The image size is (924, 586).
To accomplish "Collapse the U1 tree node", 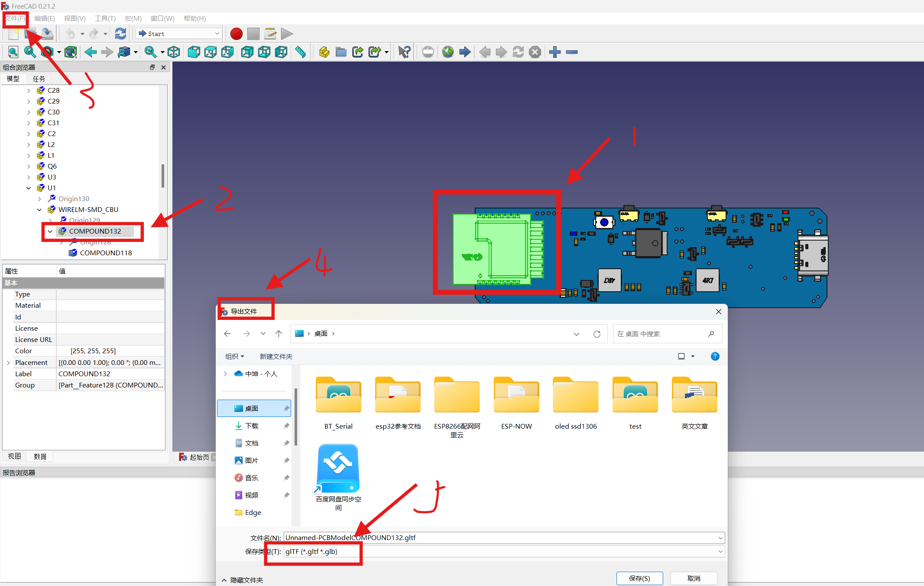I will [29, 188].
